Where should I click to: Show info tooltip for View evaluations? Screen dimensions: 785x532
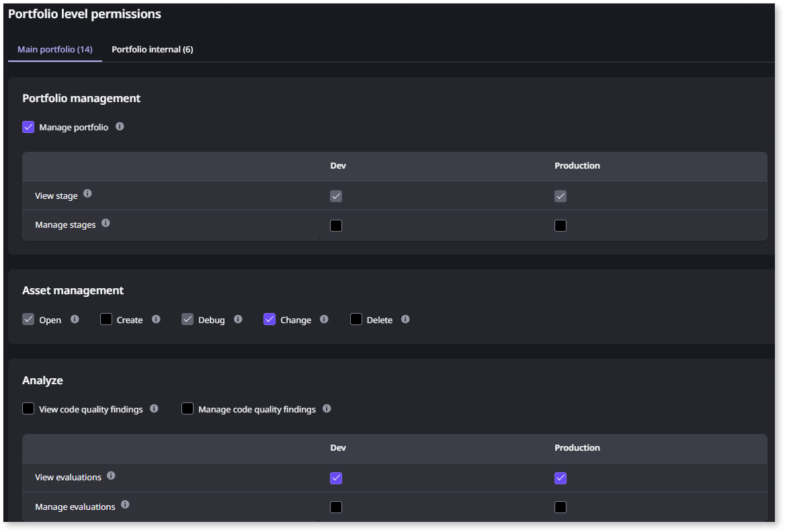pyautogui.click(x=111, y=476)
